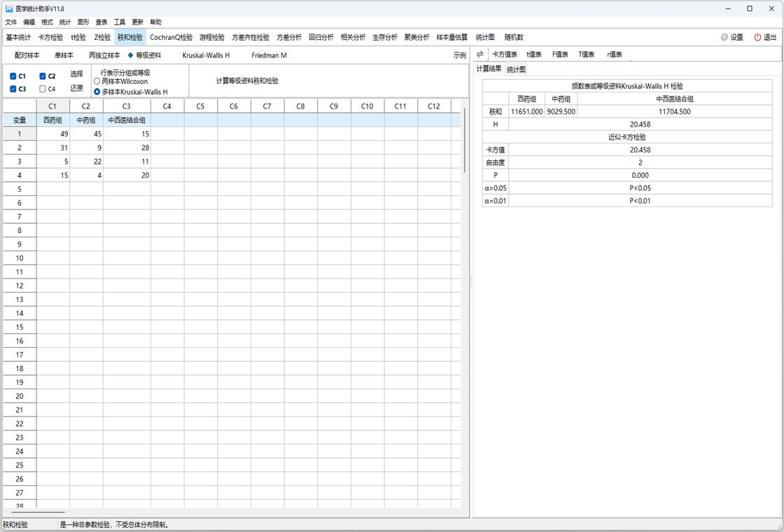The width and height of the screenshot is (784, 532).
Task: Switch to 样本量估算 tab
Action: coord(452,38)
